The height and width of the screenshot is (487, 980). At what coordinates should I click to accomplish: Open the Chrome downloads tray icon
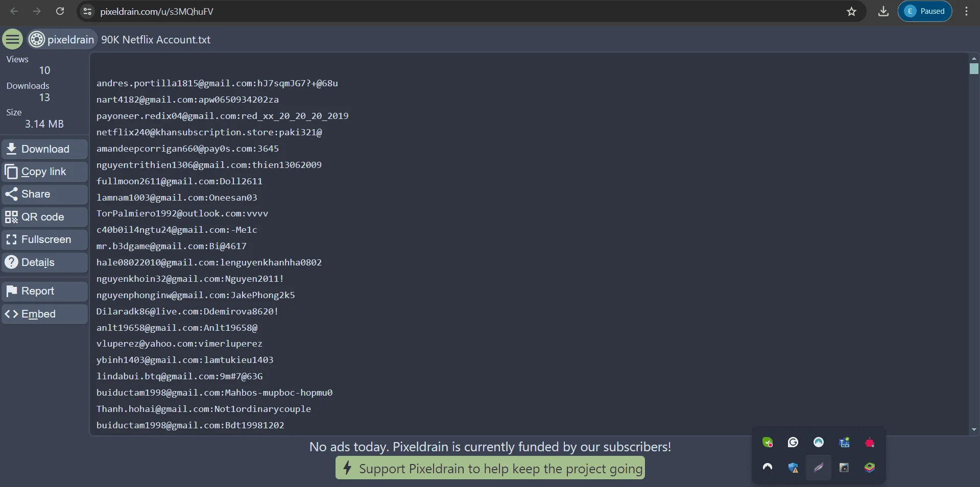(x=883, y=11)
